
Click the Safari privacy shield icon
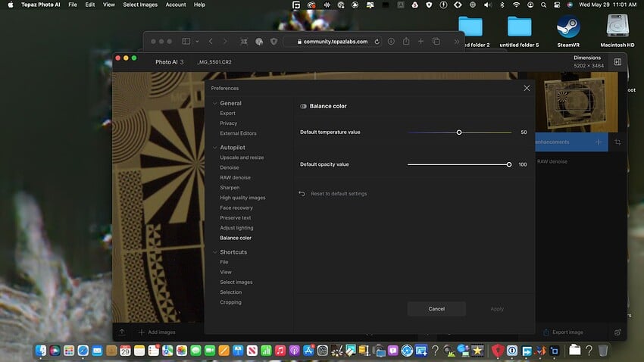(x=274, y=42)
